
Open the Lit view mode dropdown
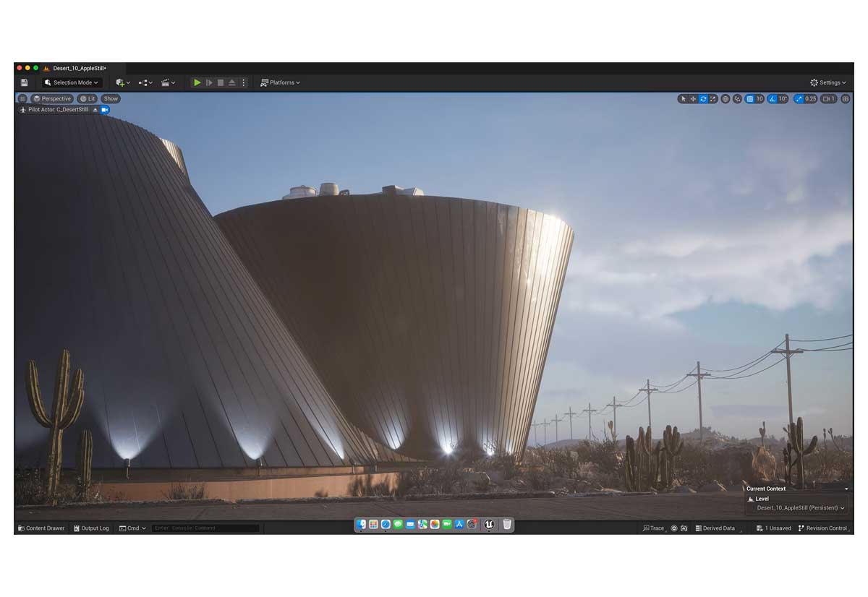click(x=87, y=98)
